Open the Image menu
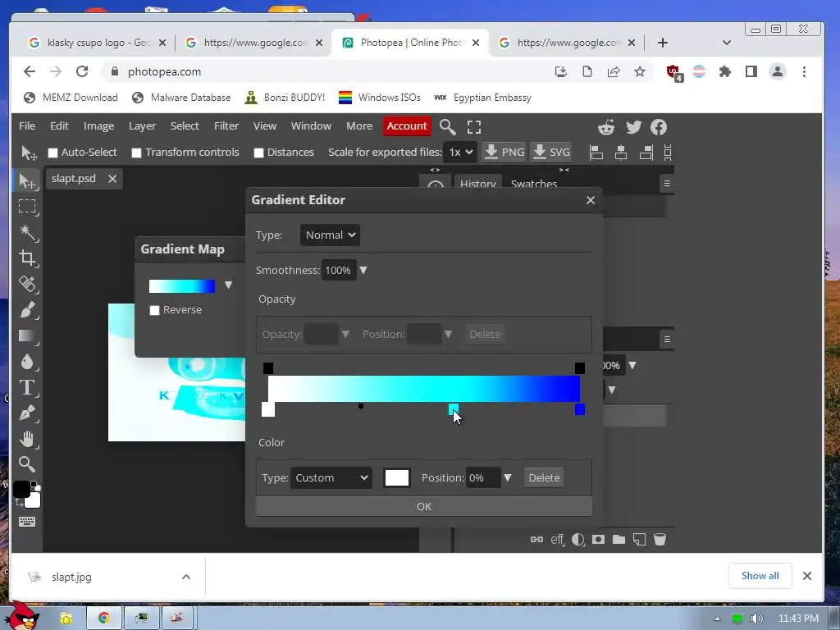Image resolution: width=840 pixels, height=630 pixels. tap(98, 126)
